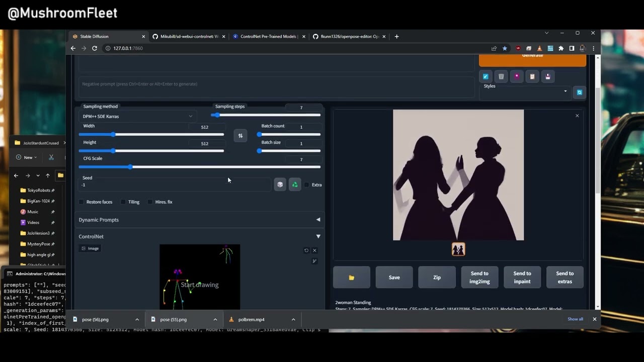Select the generated image thumbnail below the preview
The width and height of the screenshot is (644, 362).
coord(458,249)
